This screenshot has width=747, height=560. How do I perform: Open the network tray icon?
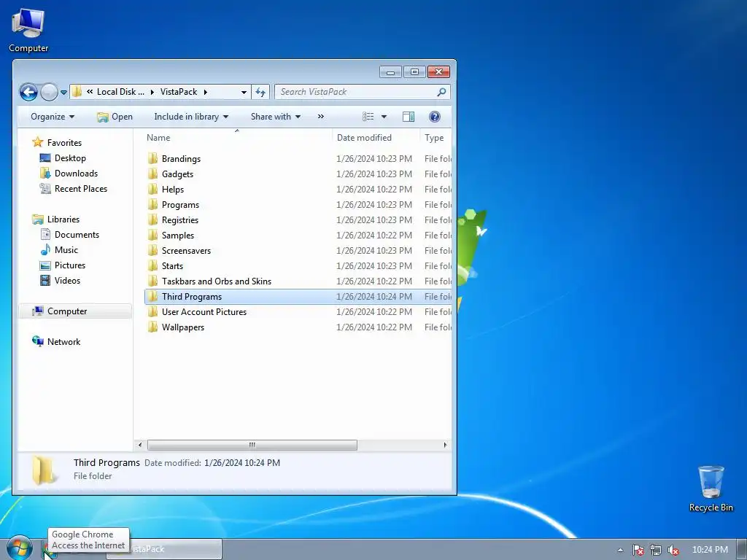pos(656,550)
